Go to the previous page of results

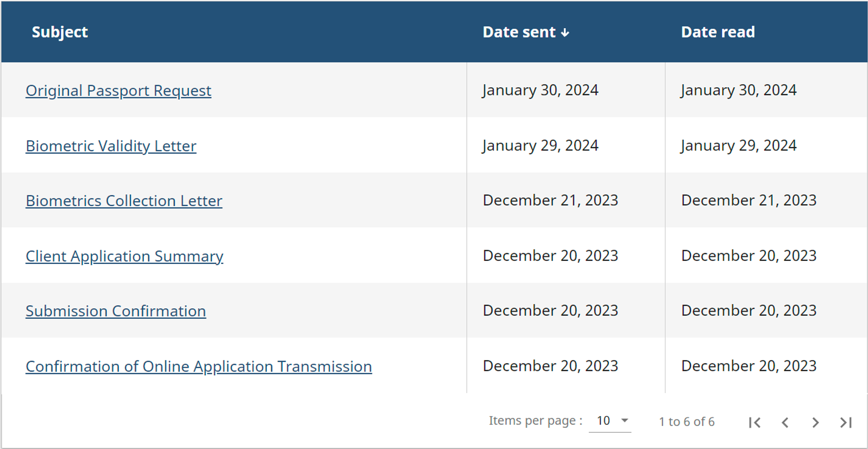click(785, 423)
